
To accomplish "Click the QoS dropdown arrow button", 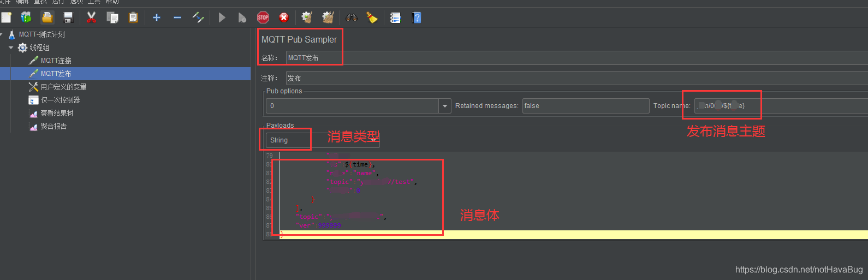I will point(445,106).
